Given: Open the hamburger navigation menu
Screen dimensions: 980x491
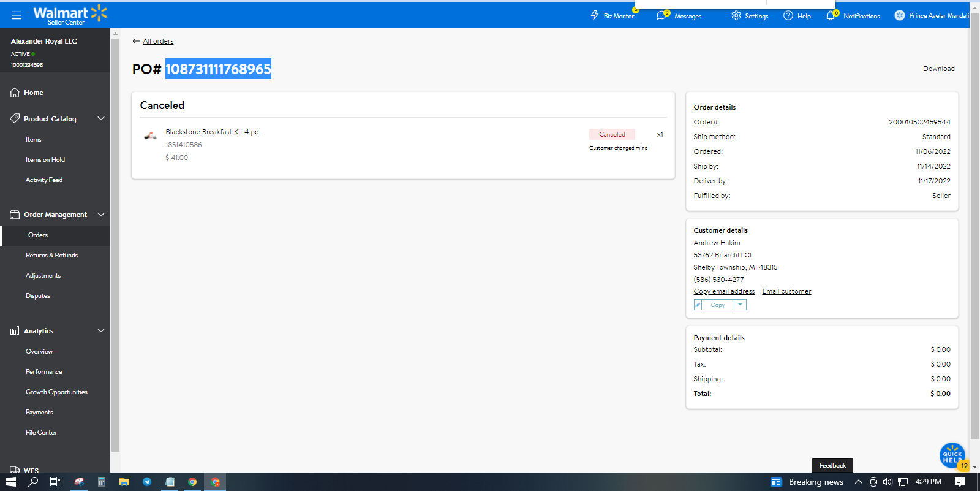Looking at the screenshot, I should [17, 15].
